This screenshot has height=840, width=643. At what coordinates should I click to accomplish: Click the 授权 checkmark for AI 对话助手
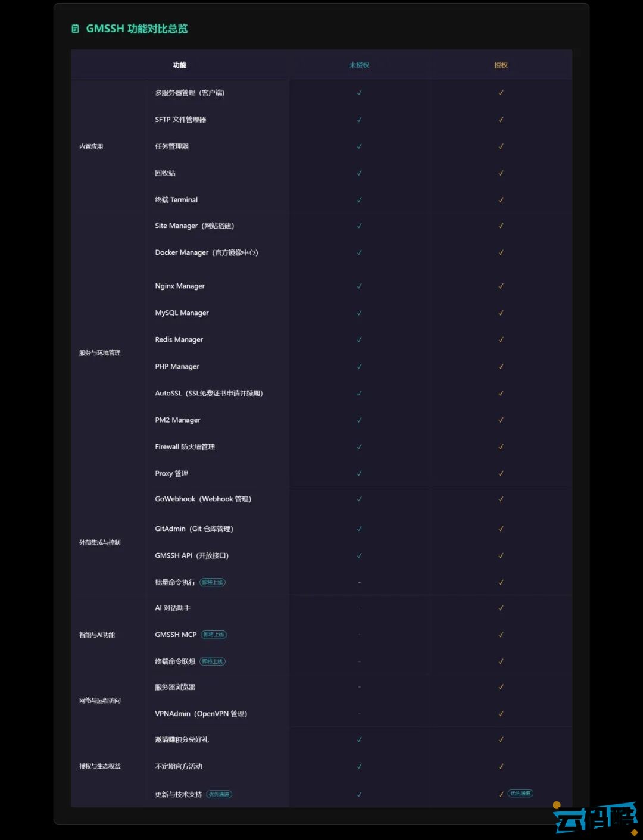coord(501,608)
